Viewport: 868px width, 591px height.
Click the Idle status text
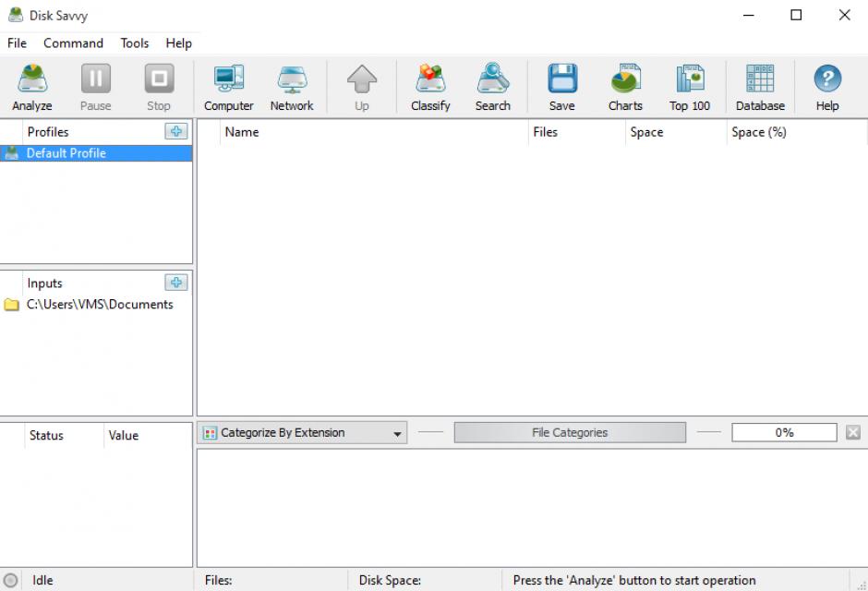click(42, 581)
